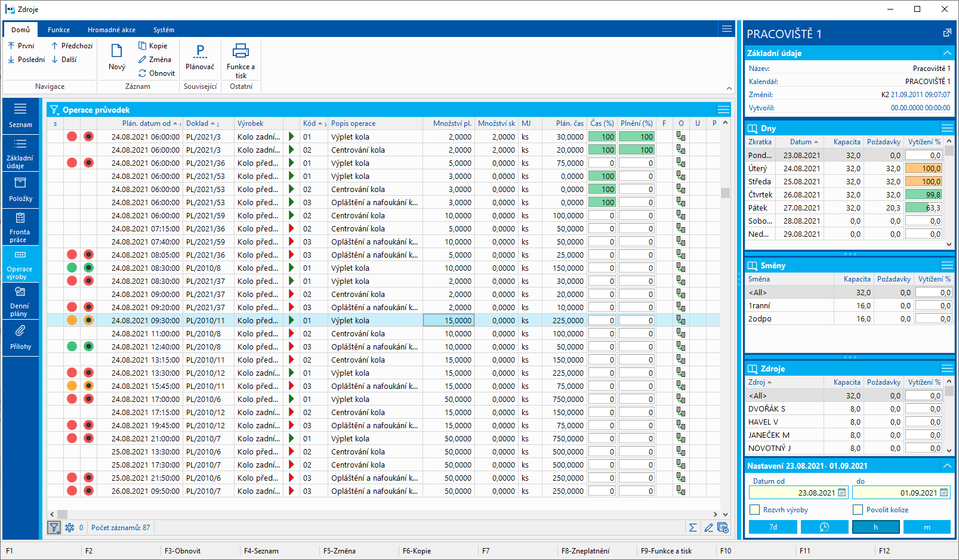Screen dimensions: 959x560
Task: Go to the Další record
Action: (64, 60)
